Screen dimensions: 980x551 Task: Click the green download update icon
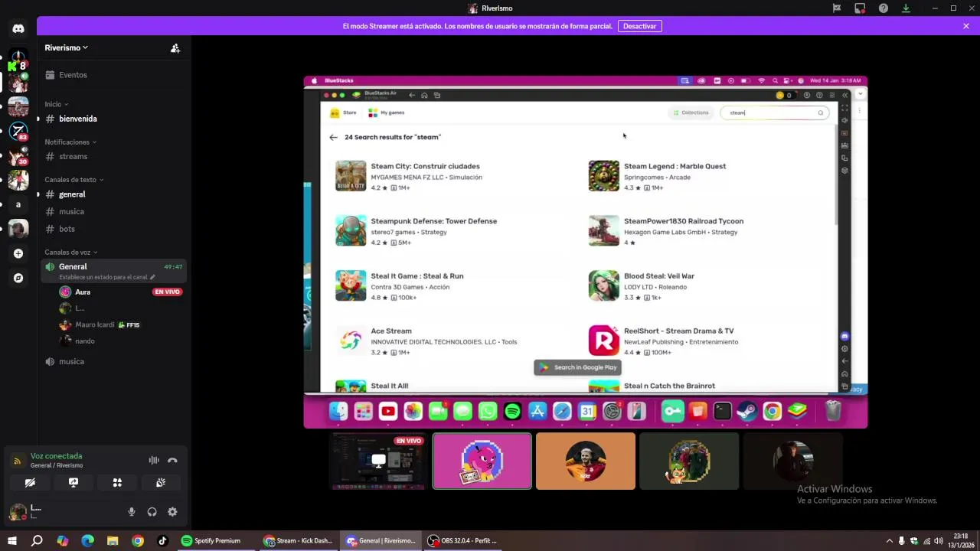click(906, 8)
